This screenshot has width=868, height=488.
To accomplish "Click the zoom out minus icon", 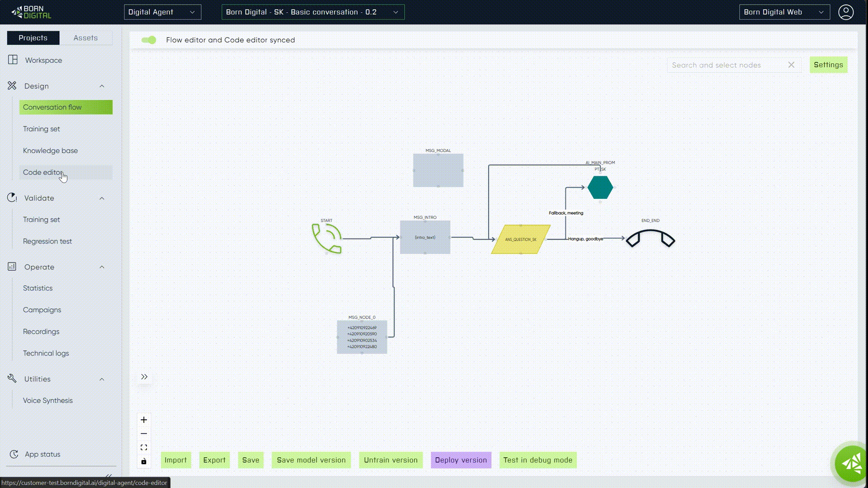I will pyautogui.click(x=144, y=434).
